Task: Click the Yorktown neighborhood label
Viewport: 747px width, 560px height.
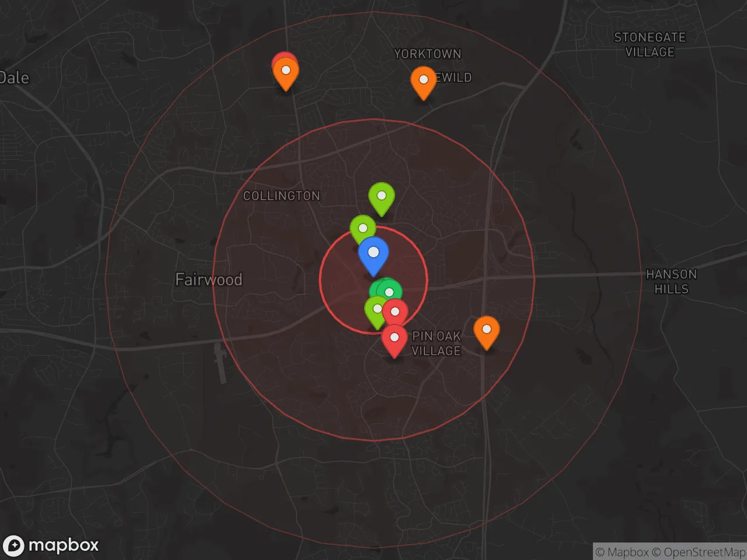Action: point(427,54)
